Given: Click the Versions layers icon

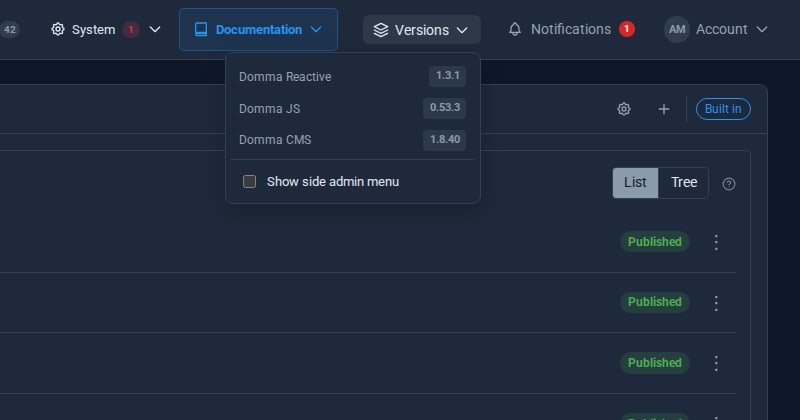Looking at the screenshot, I should [x=381, y=30].
